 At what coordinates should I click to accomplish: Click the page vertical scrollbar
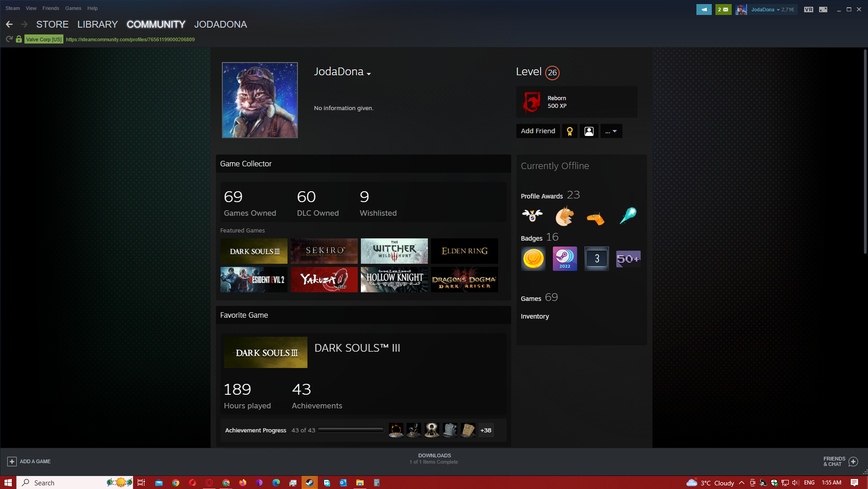point(864,152)
